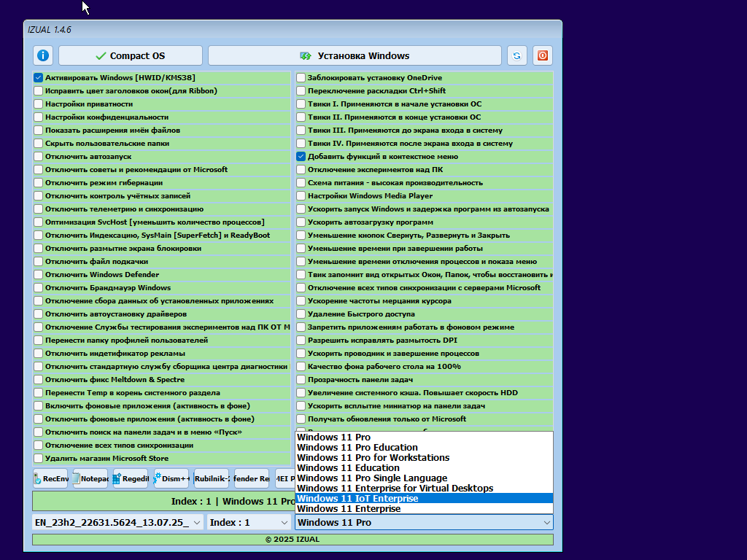Viewport: 747px width, 560px height.
Task: Launch RecEnv tool button
Action: tap(50, 478)
